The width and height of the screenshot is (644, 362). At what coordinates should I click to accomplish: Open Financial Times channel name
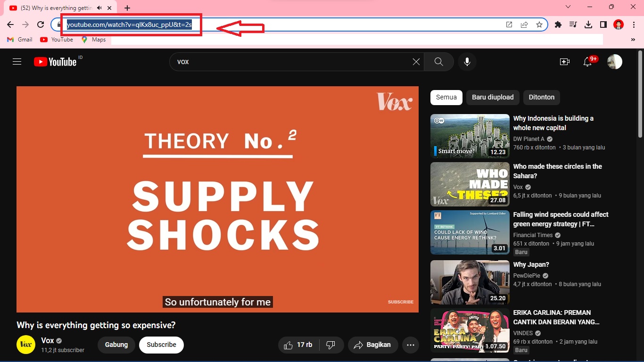[533, 235]
